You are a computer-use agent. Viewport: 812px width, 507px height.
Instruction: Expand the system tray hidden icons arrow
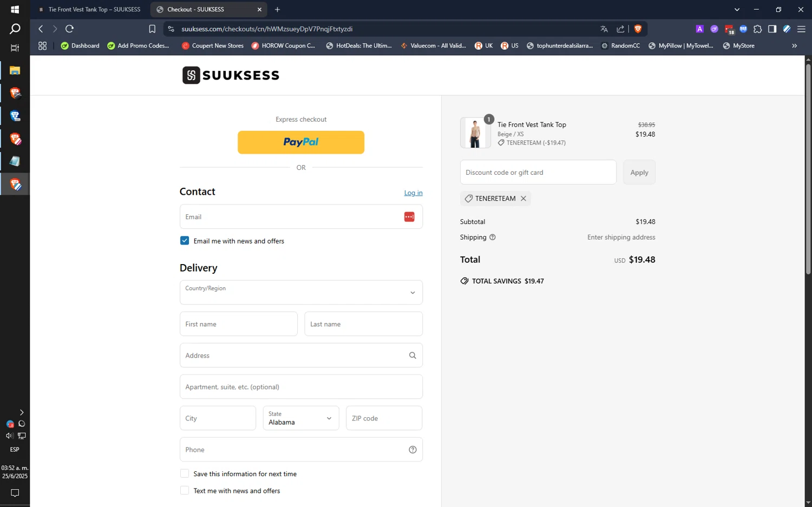tap(21, 412)
